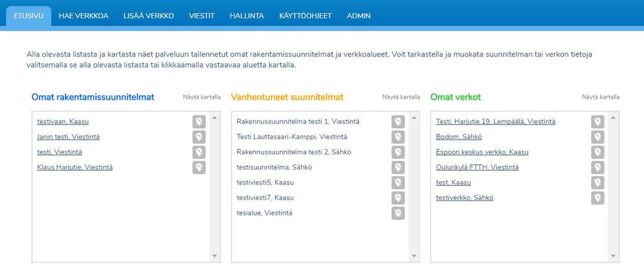This screenshot has height=267, width=644.
Task: Click map marker icon next to testi, Viestintä
Action: 199,152
